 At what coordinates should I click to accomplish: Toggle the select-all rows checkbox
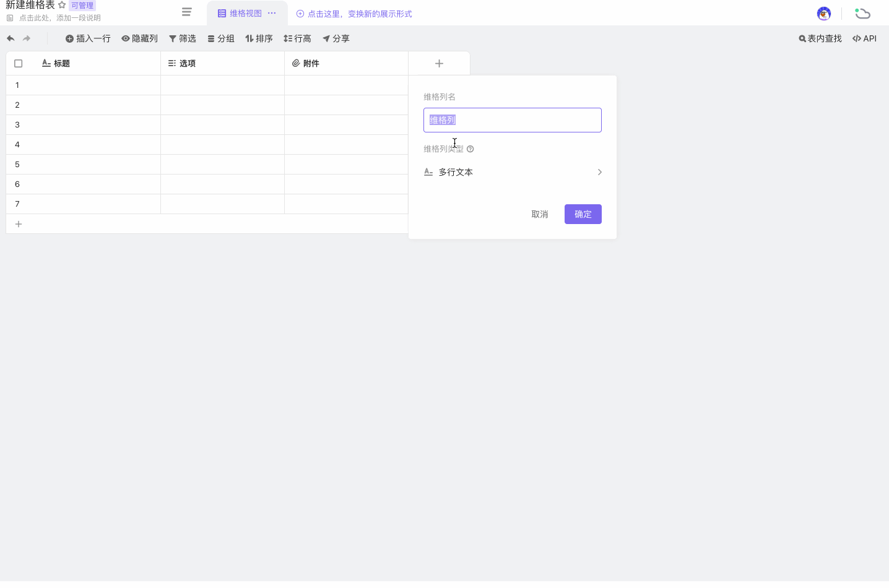click(x=19, y=63)
